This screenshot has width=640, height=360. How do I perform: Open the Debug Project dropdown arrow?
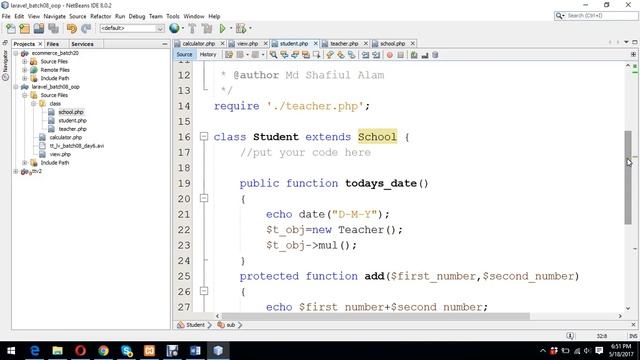coord(250,29)
